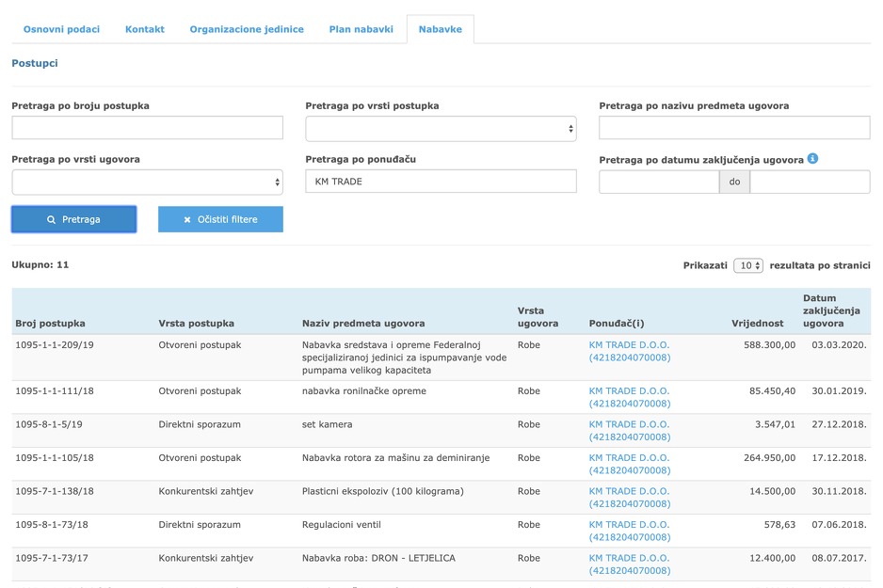
Task: Expand the Pretraga po vrsti ugovora dropdown
Action: [147, 182]
